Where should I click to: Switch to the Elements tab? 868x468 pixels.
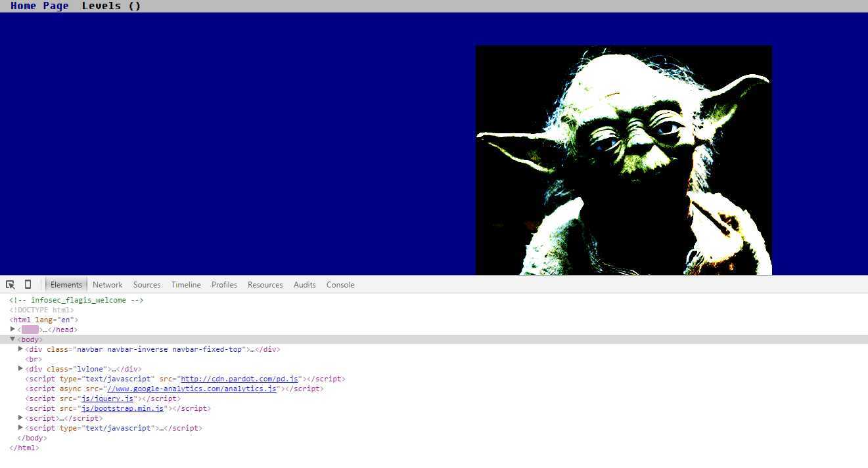pyautogui.click(x=66, y=285)
